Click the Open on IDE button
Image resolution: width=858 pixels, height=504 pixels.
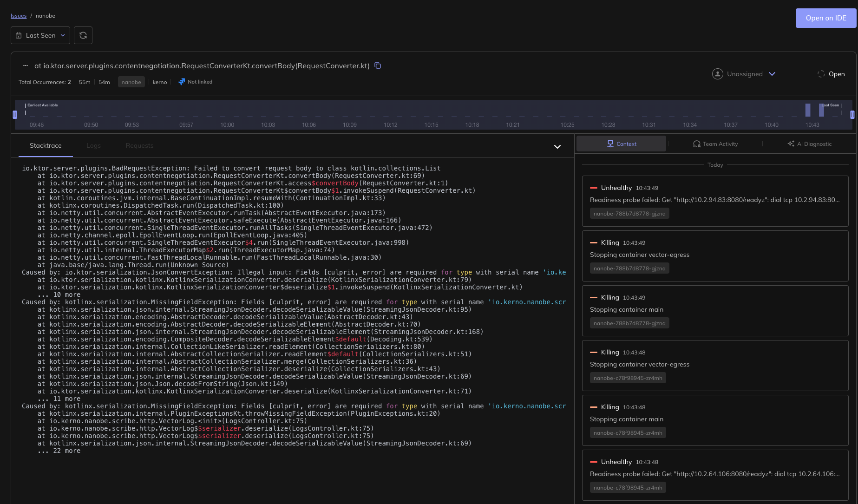click(825, 18)
